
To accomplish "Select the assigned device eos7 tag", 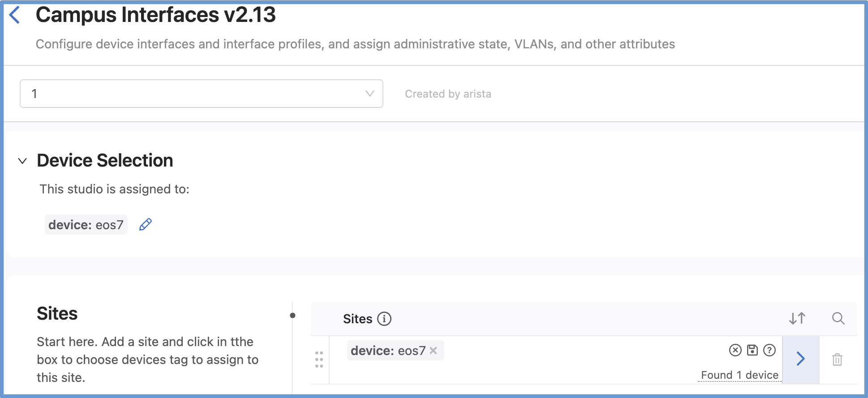I will click(86, 225).
